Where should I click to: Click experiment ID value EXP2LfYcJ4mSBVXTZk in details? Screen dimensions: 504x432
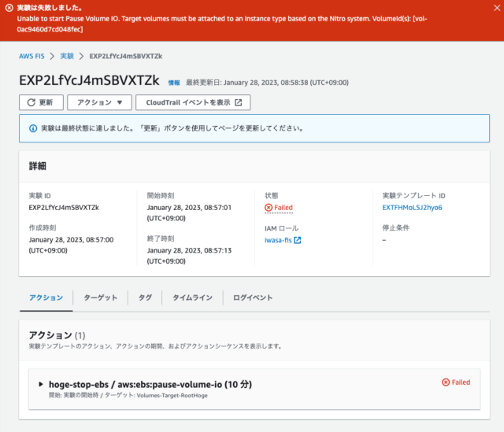point(64,208)
